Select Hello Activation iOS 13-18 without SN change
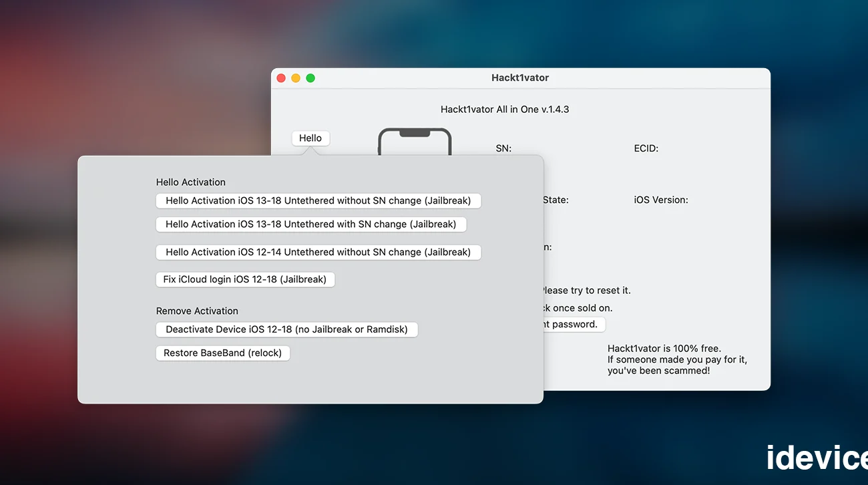This screenshot has width=868, height=485. (318, 200)
